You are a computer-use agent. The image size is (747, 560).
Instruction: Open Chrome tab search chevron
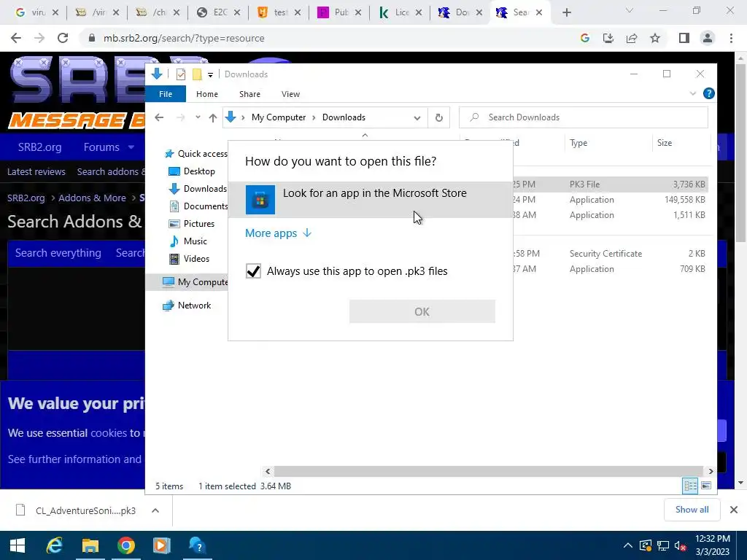(630, 10)
